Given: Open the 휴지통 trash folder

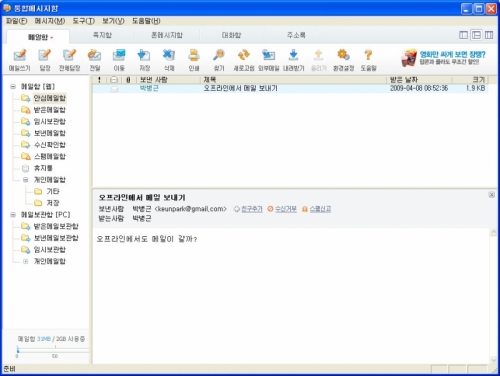Looking at the screenshot, I should coord(43,168).
